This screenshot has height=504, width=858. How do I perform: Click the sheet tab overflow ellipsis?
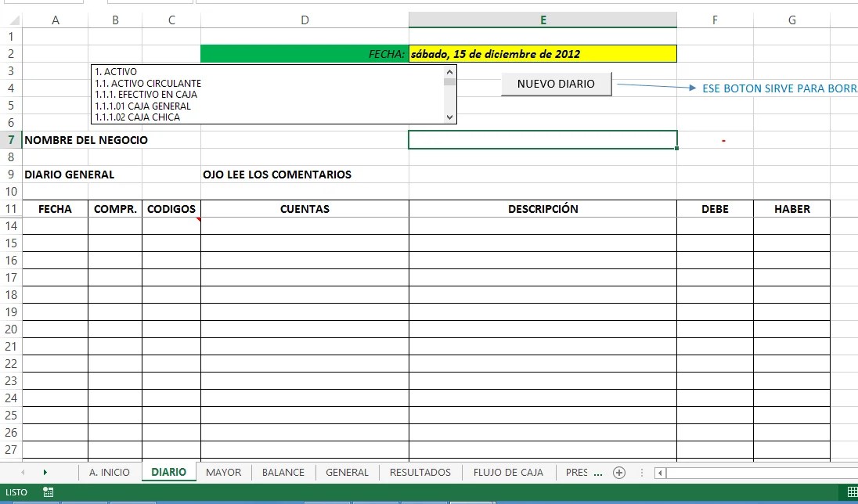click(x=598, y=473)
